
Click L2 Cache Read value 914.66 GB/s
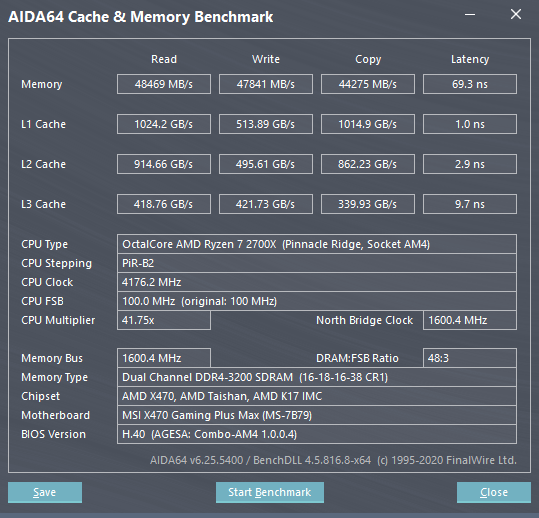[164, 164]
